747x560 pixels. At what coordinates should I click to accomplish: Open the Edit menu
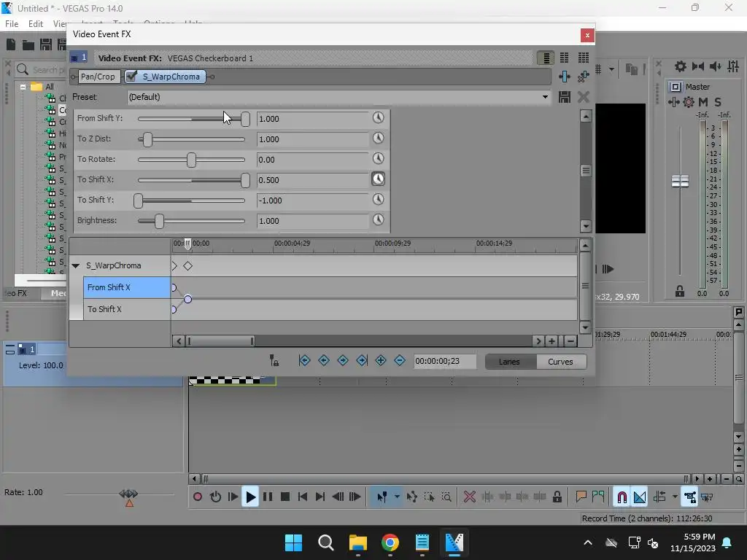tap(36, 24)
